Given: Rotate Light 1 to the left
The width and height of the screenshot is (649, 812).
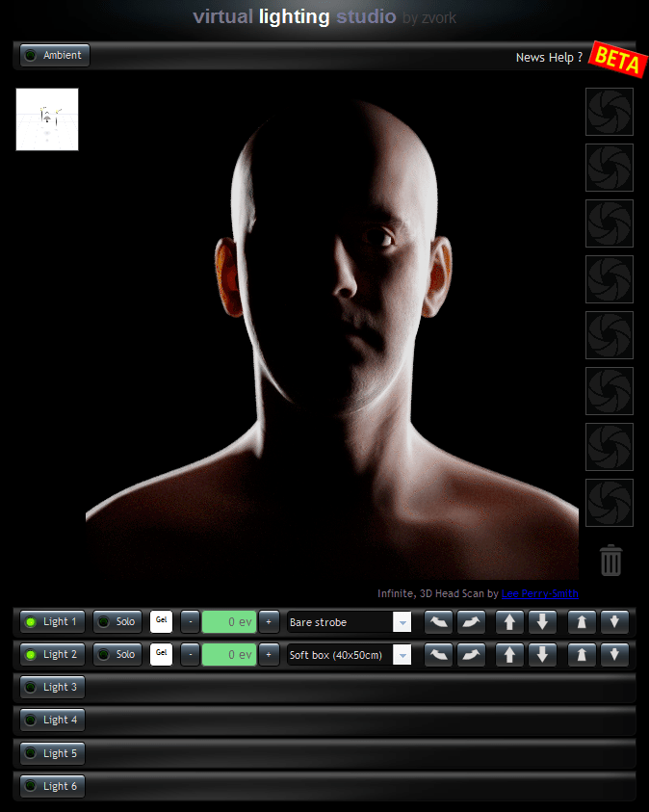Looking at the screenshot, I should point(438,622).
